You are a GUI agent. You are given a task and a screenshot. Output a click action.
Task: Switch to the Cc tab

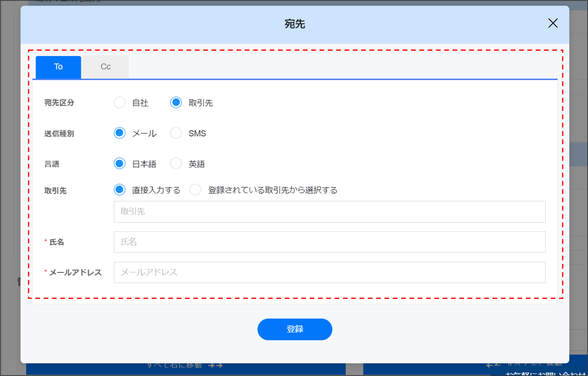click(105, 67)
